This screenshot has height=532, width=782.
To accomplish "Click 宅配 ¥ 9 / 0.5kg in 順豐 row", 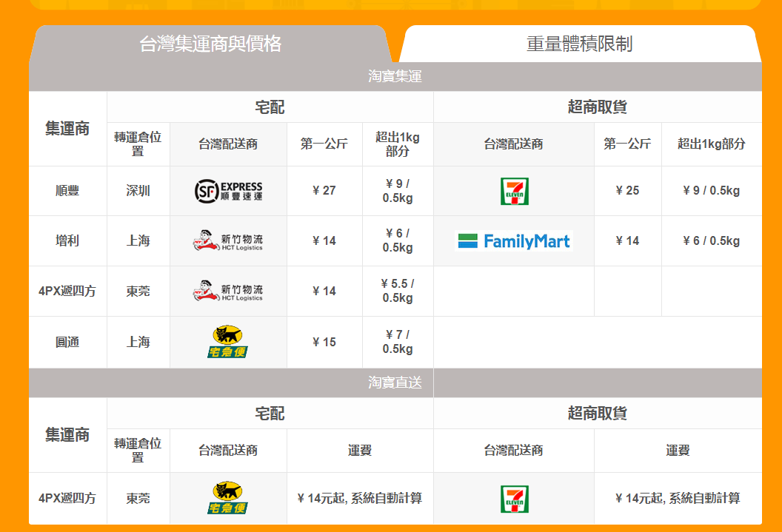I will tap(398, 191).
